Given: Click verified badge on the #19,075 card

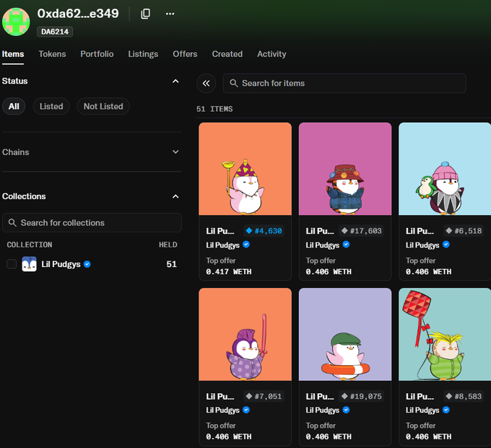Looking at the screenshot, I should click(x=346, y=410).
